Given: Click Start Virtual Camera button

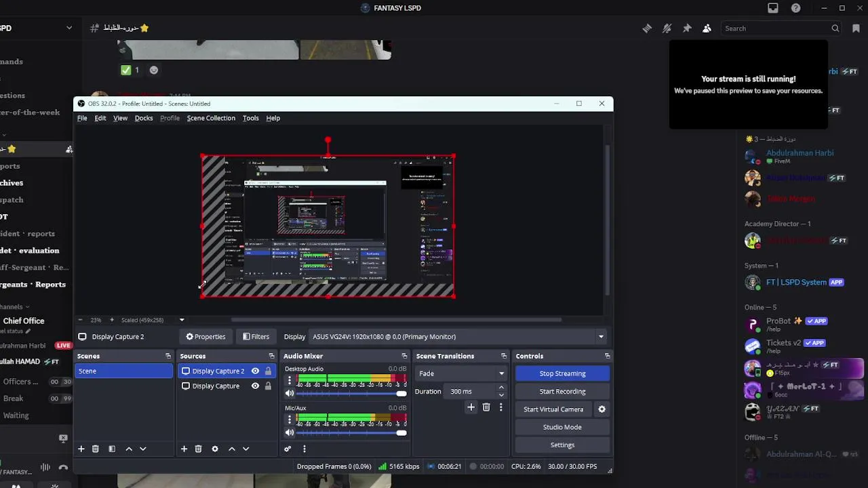Looking at the screenshot, I should [x=553, y=409].
